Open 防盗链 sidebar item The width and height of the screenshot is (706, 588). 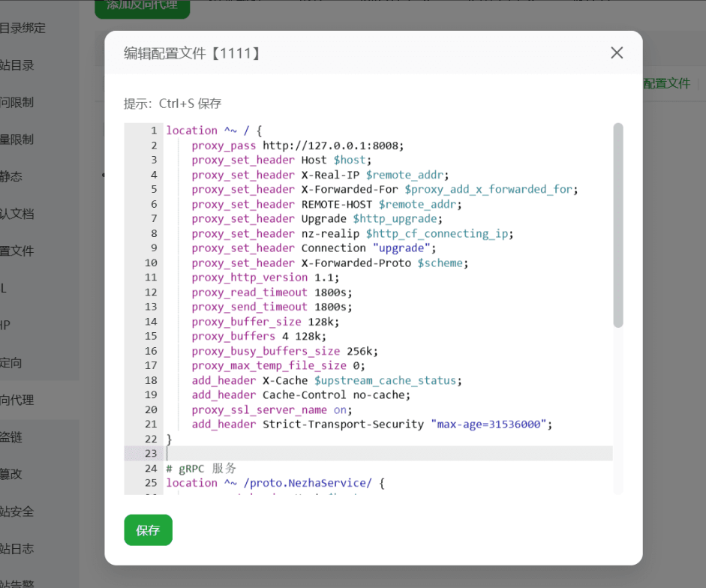pyautogui.click(x=12, y=437)
